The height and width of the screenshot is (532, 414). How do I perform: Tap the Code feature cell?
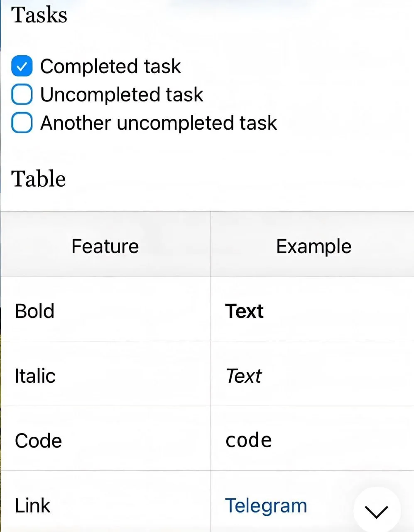pos(105,438)
